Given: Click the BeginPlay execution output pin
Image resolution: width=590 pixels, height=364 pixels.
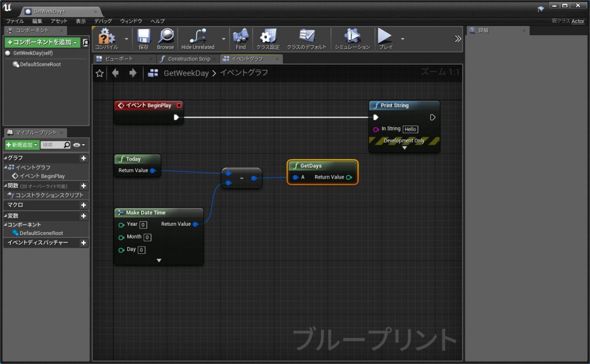Looking at the screenshot, I should (176, 117).
